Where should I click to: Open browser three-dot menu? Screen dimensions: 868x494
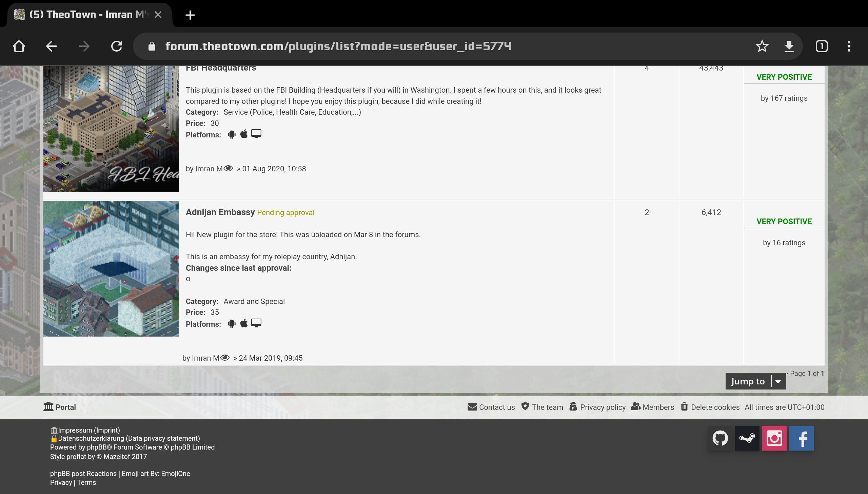click(849, 46)
